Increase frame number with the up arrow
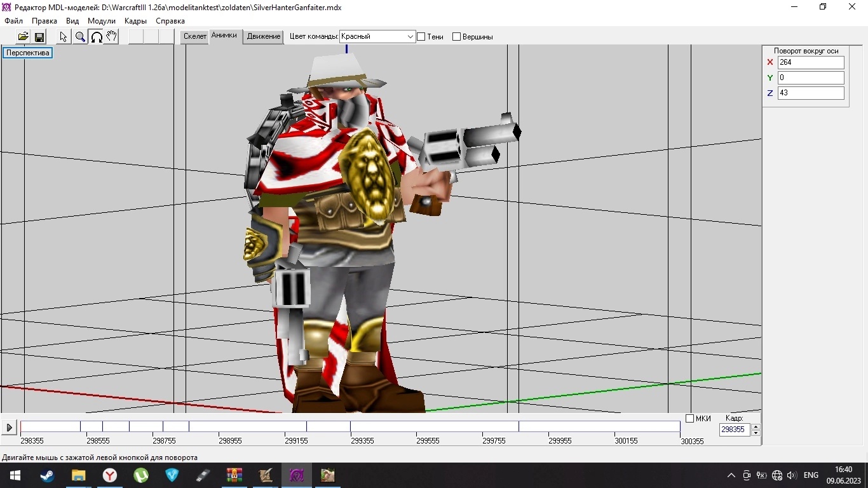Screen dimensions: 868x488 click(x=756, y=426)
